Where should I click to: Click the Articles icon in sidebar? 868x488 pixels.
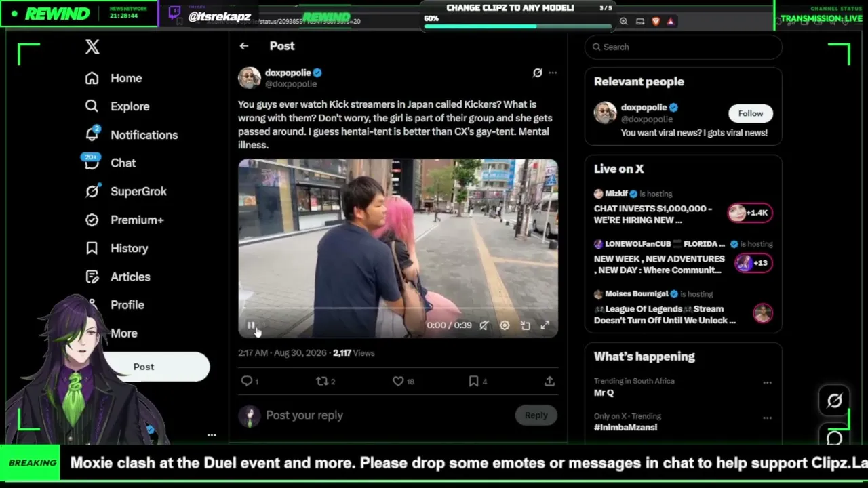point(92,277)
